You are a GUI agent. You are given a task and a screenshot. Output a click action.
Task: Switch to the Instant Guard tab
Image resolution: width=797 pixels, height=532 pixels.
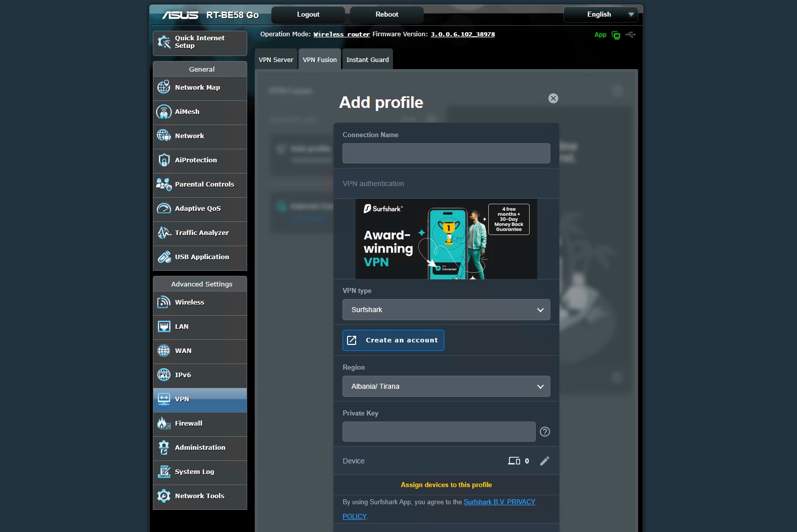368,60
